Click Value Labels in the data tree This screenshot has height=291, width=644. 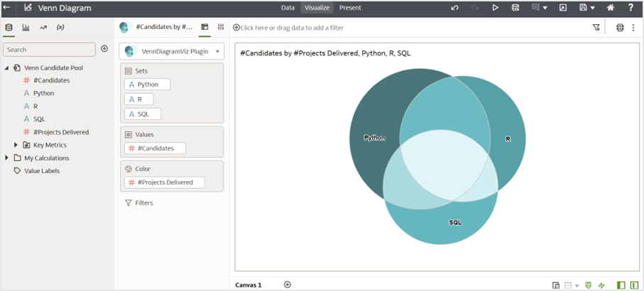41,171
